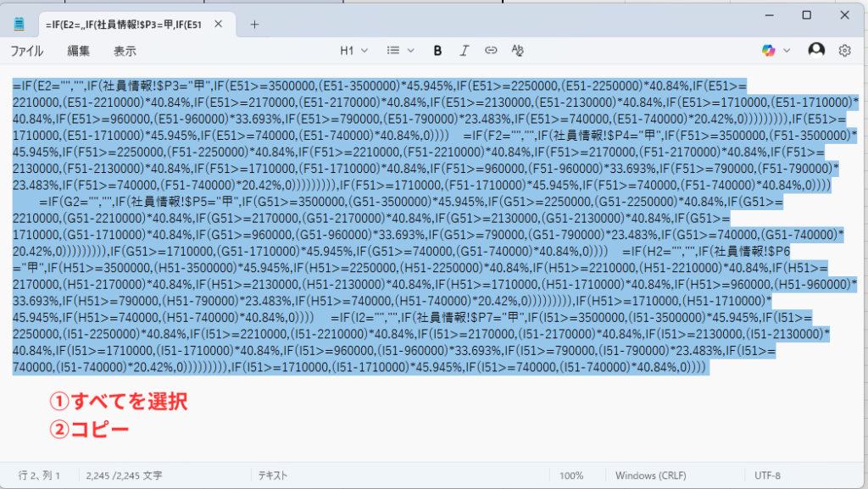
Task: Insert a hyperlink with the link icon
Action: point(490,51)
